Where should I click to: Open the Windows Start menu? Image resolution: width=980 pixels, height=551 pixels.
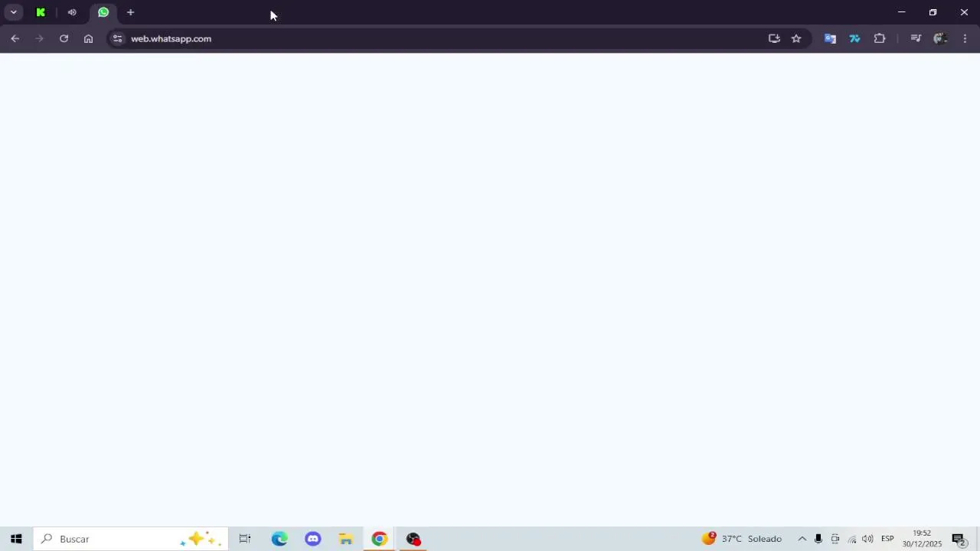[x=16, y=539]
